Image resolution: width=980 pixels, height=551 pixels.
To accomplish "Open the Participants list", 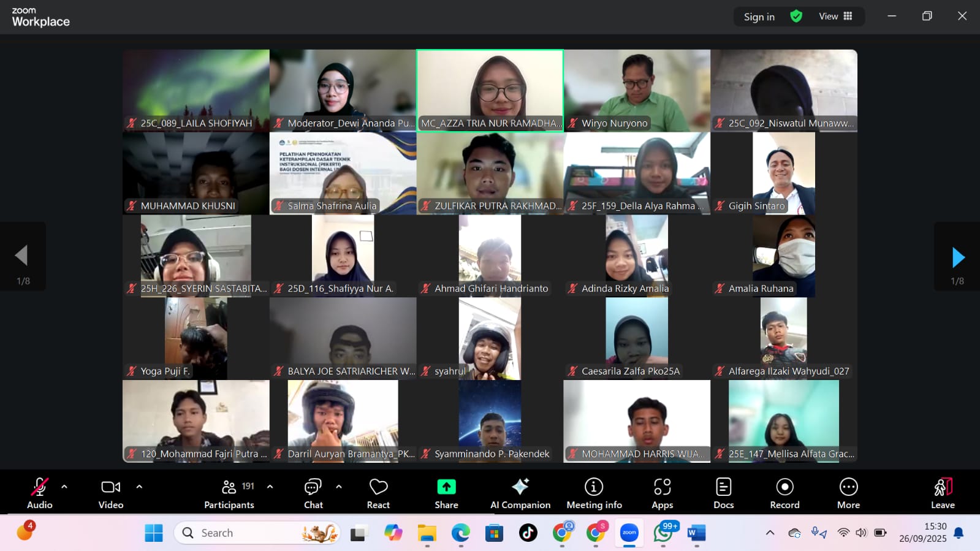I will 229,493.
